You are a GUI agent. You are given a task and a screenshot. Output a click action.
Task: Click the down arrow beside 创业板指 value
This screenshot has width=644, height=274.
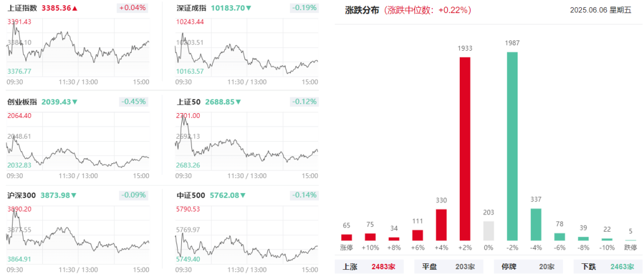click(x=75, y=102)
